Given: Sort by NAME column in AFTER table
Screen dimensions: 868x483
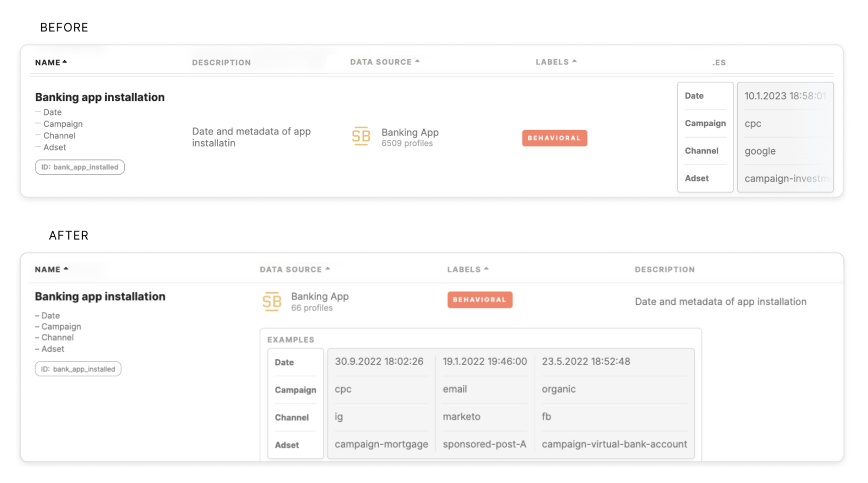Looking at the screenshot, I should coord(52,269).
